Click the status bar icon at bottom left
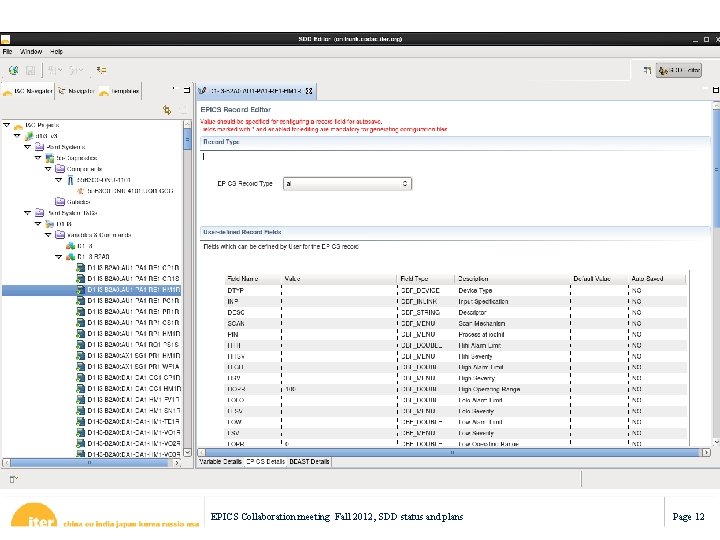This screenshot has height=540, width=720. point(13,479)
